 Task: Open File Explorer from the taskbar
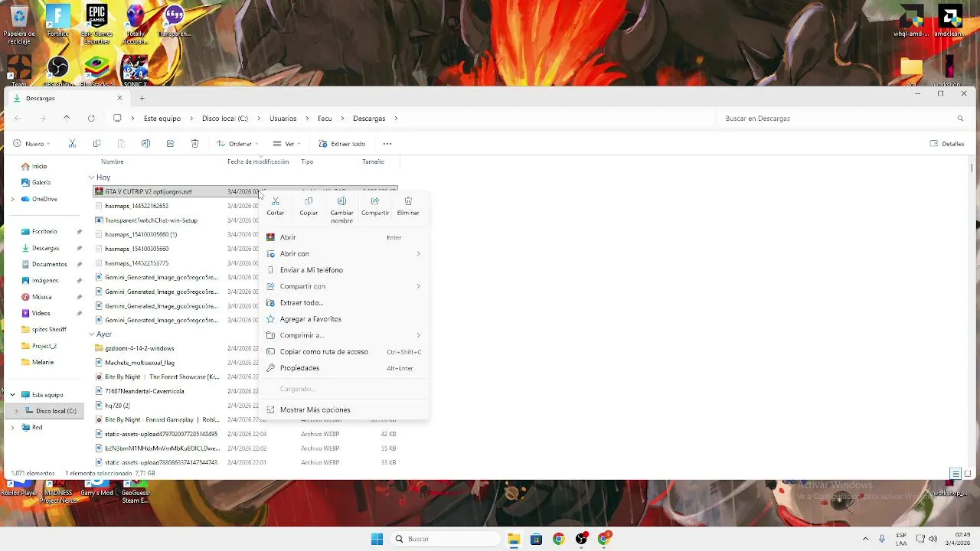coord(514,539)
